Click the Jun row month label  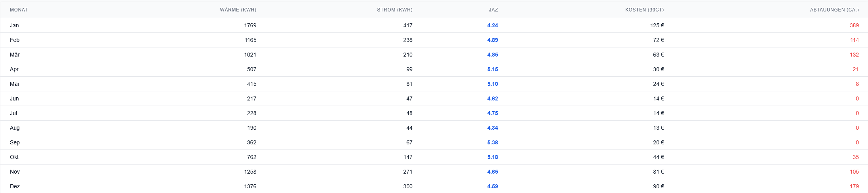(14, 98)
